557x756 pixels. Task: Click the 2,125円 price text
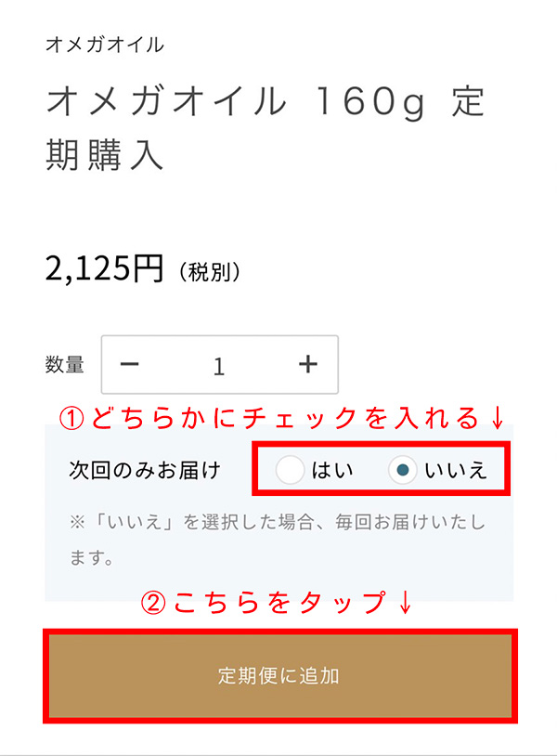point(104,268)
